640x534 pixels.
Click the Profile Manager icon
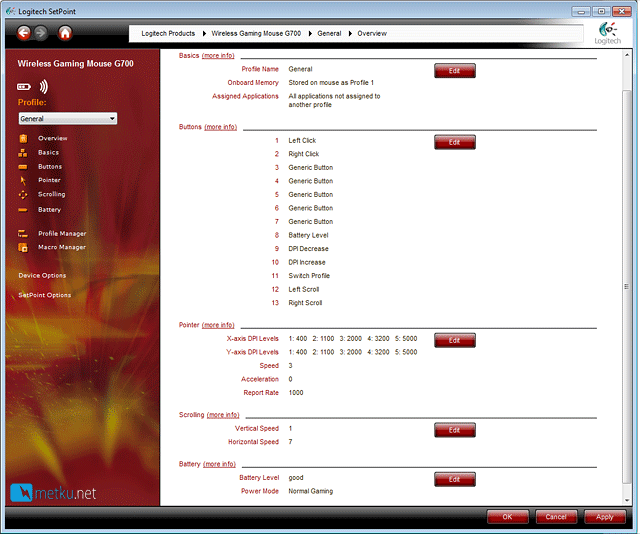click(23, 234)
